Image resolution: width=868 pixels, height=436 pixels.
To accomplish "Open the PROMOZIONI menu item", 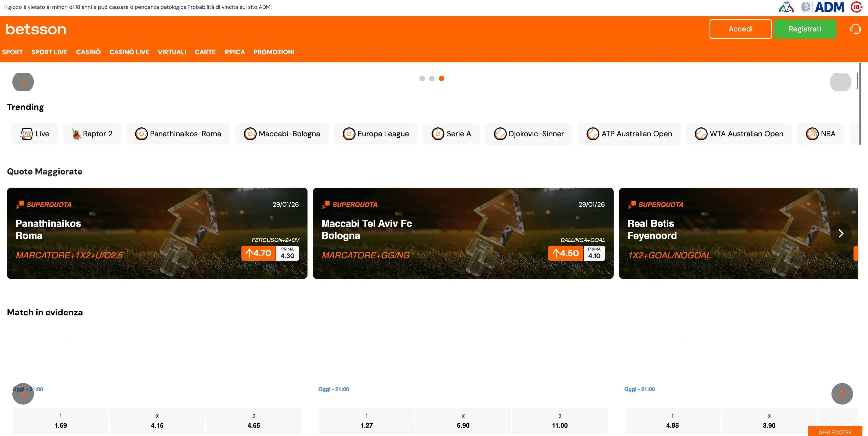I will coord(274,52).
